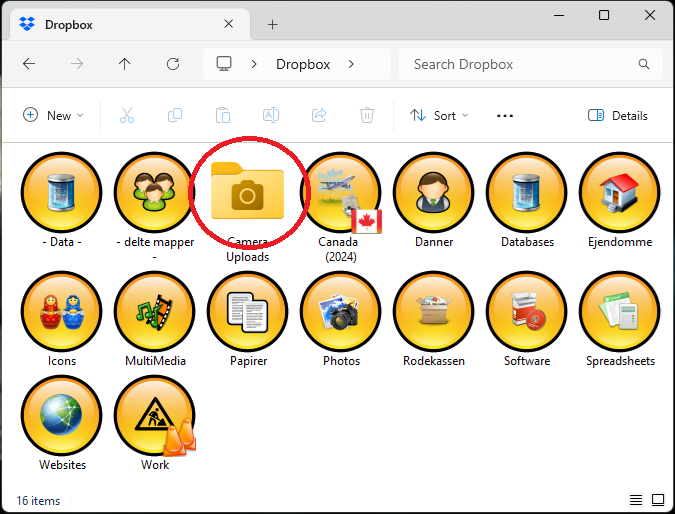Viewport: 675px width, 514px height.
Task: Open the Websites globe folder
Action: [x=61, y=415]
